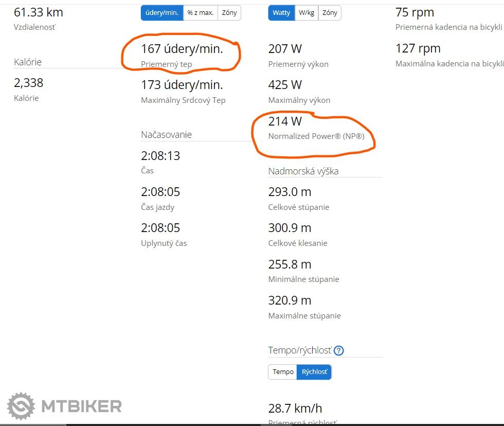
Task: Click the MTBIKER gear logo icon
Action: (21, 406)
